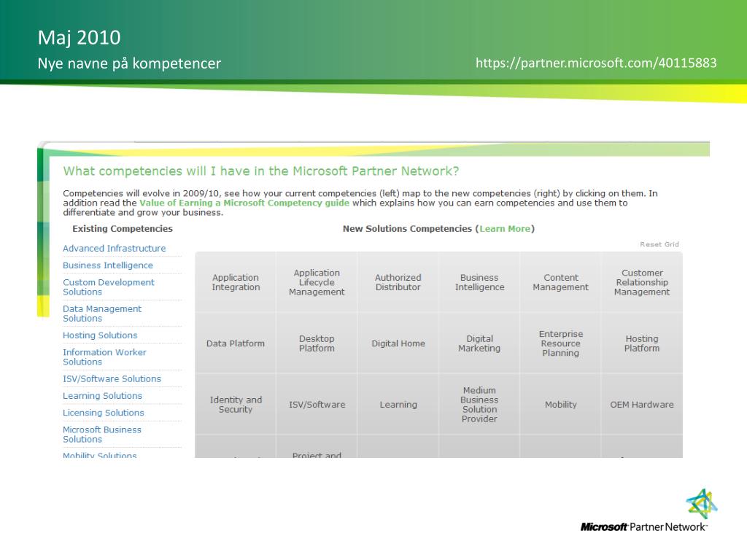
Task: Select Licensing Solutions competency
Action: click(x=104, y=413)
